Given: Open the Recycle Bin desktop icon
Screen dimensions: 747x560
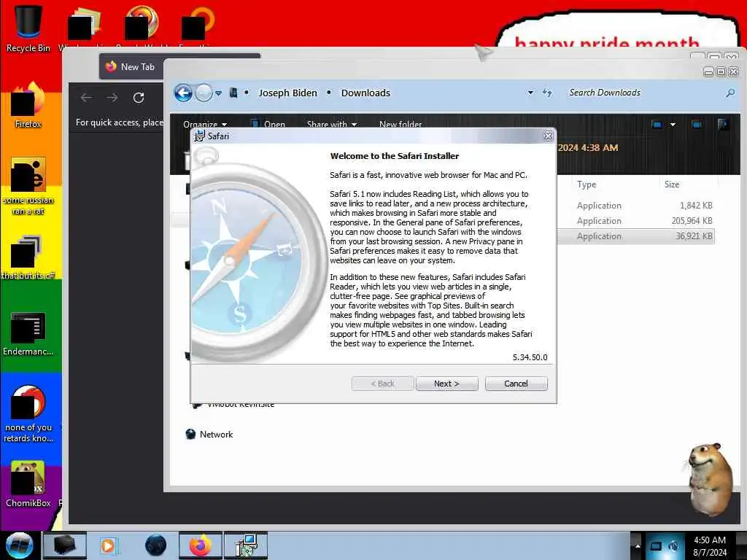Looking at the screenshot, I should coord(28,28).
